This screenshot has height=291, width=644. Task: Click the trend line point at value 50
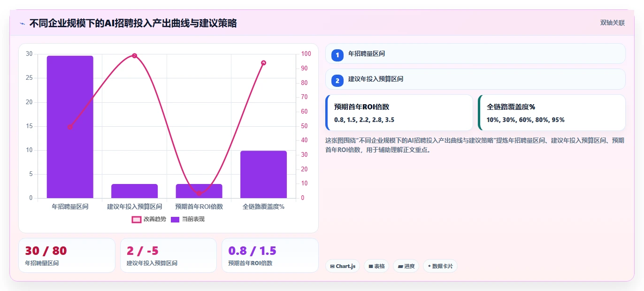(70, 127)
